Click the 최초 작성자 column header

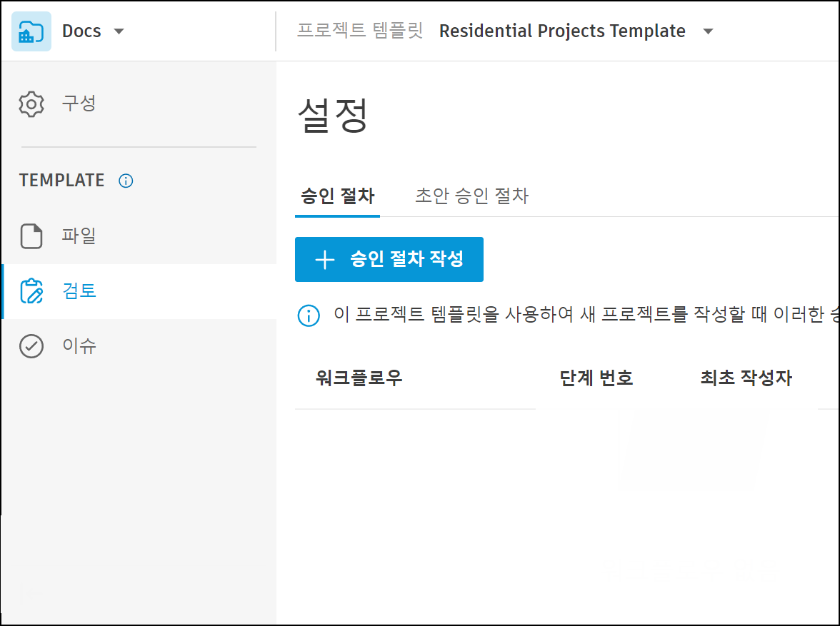(x=746, y=378)
